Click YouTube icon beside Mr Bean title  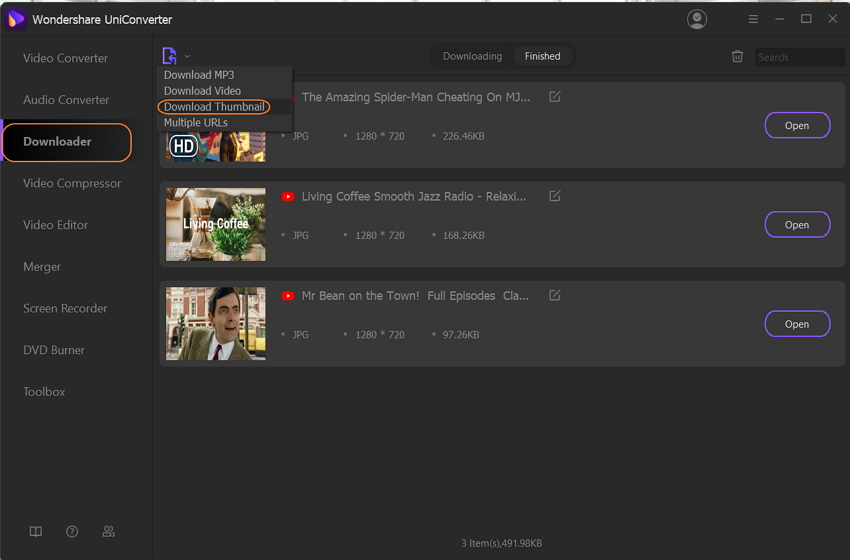pyautogui.click(x=288, y=295)
